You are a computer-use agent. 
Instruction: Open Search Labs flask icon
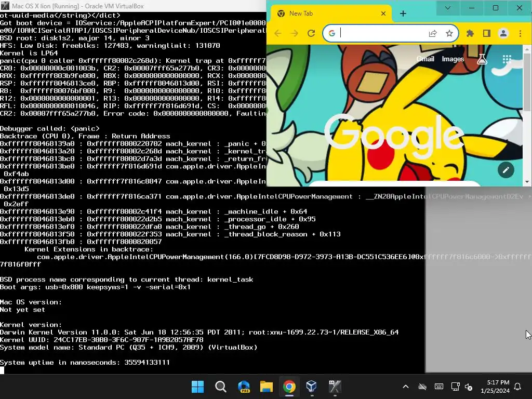pos(482,59)
